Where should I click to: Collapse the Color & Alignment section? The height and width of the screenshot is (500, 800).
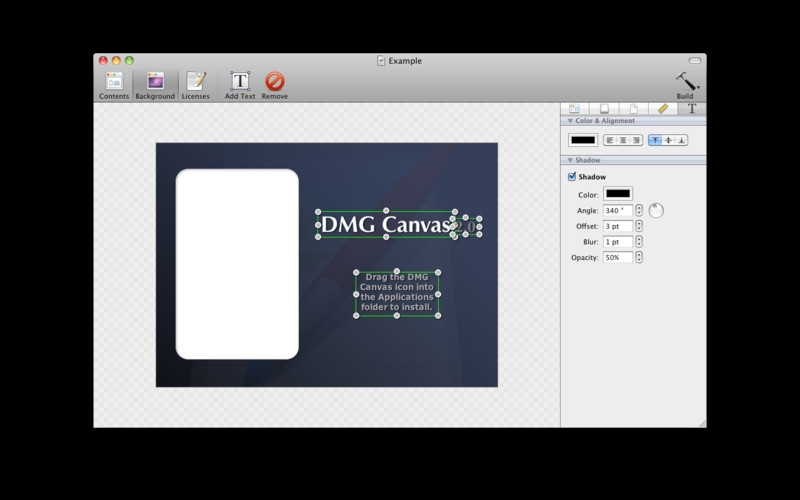click(570, 121)
